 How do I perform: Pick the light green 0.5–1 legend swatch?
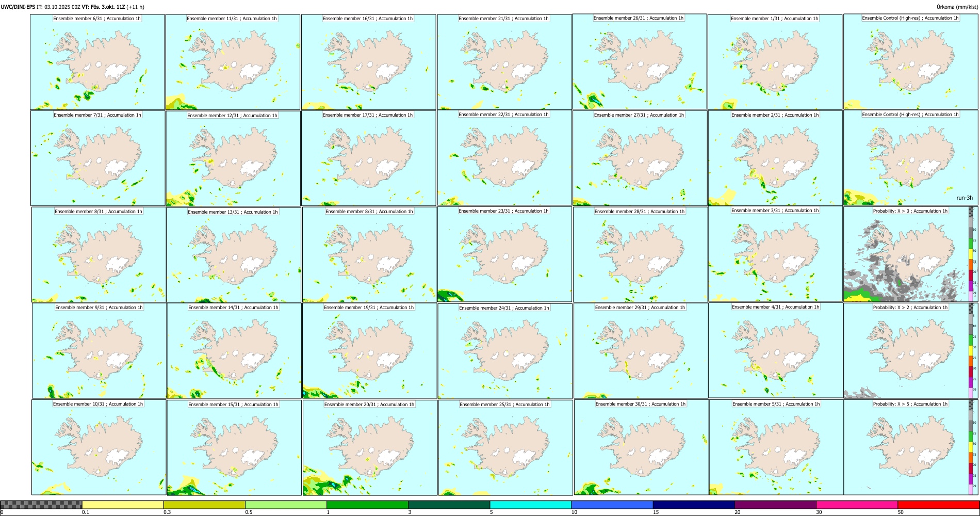click(x=286, y=505)
